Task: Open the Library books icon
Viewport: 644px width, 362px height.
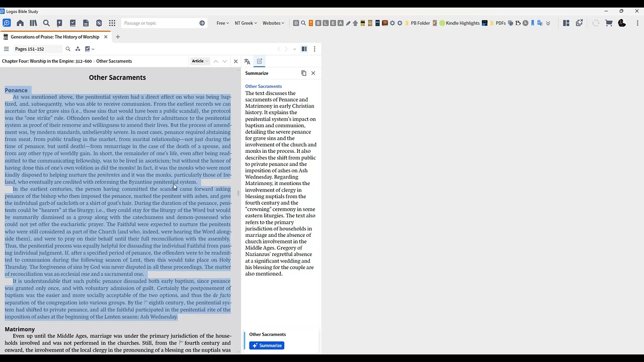Action: tap(33, 23)
